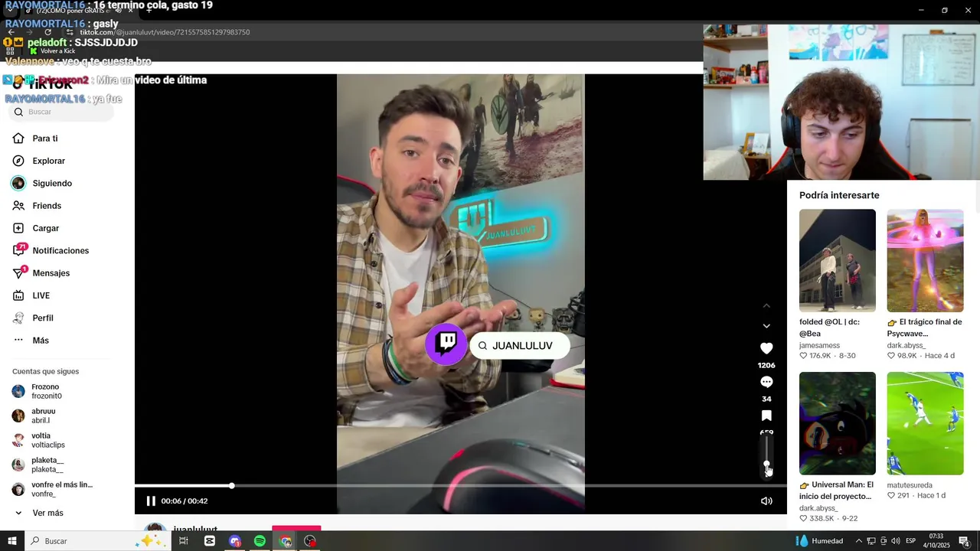The height and width of the screenshot is (551, 980).
Task: Click the ESP language indicator
Action: tap(910, 541)
